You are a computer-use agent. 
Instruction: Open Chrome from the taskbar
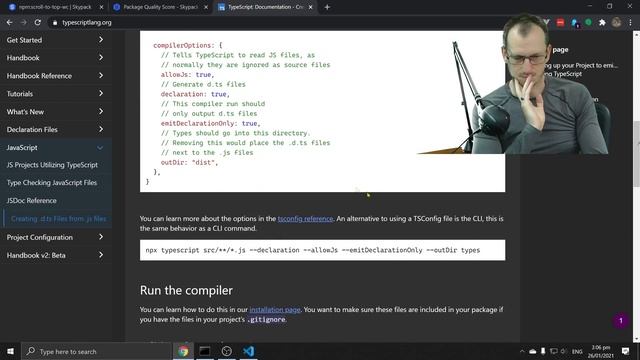click(x=183, y=351)
